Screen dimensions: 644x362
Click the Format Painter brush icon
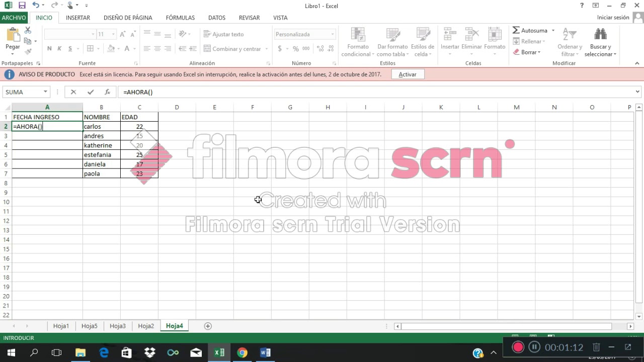tap(28, 51)
